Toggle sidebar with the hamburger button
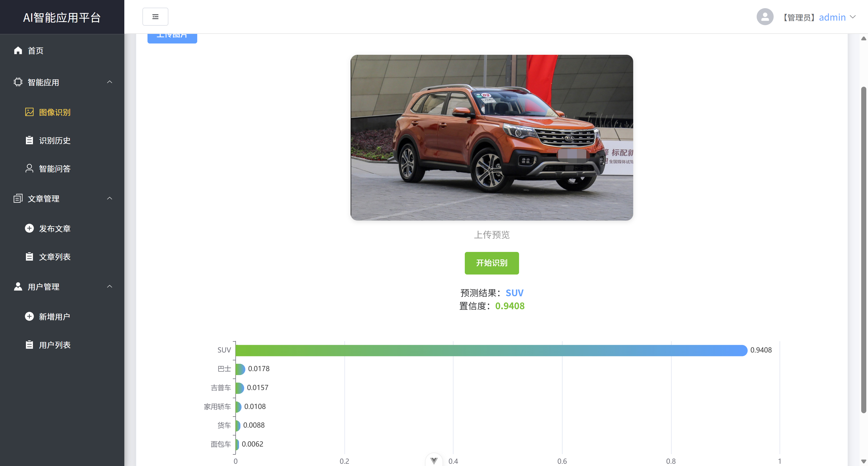 (x=155, y=17)
